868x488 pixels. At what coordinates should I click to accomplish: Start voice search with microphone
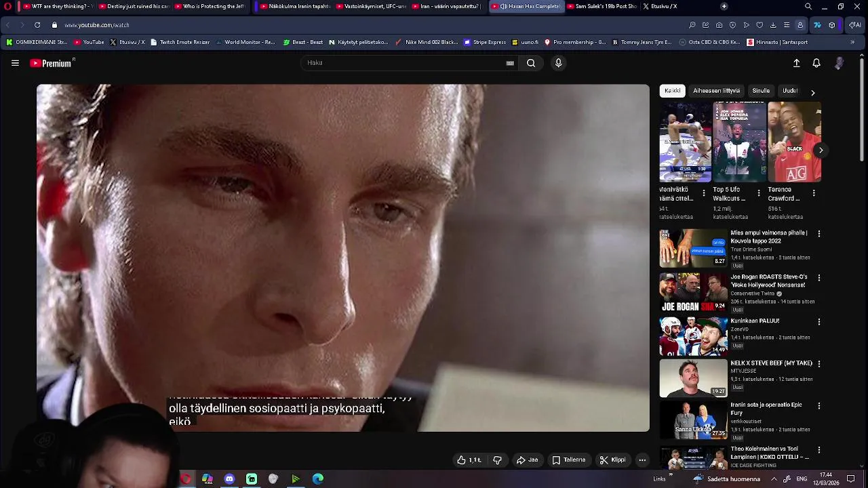(x=558, y=63)
